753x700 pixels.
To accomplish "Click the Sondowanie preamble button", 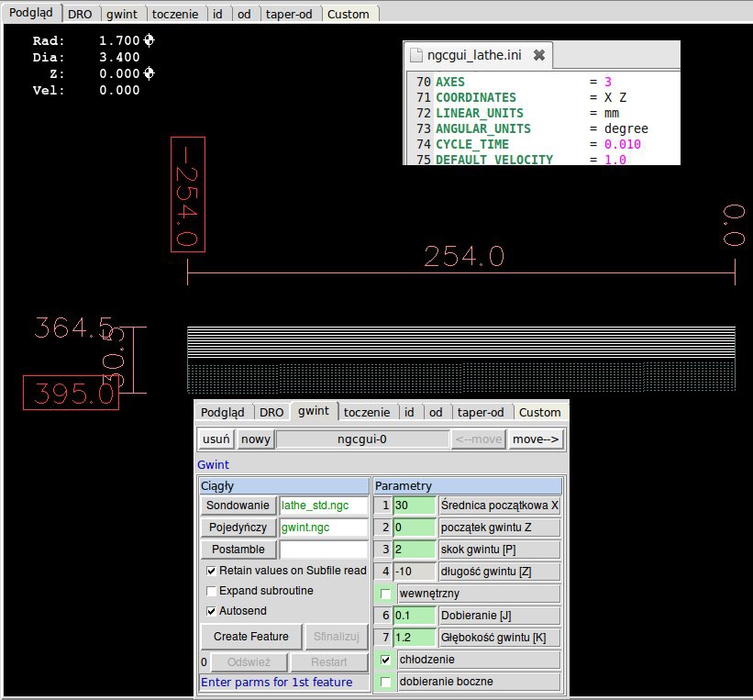I will [x=238, y=506].
